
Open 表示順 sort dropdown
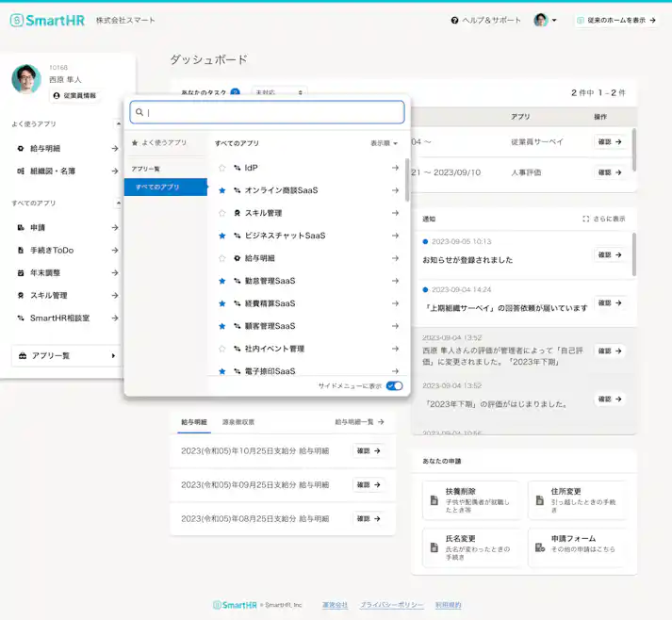coord(384,143)
